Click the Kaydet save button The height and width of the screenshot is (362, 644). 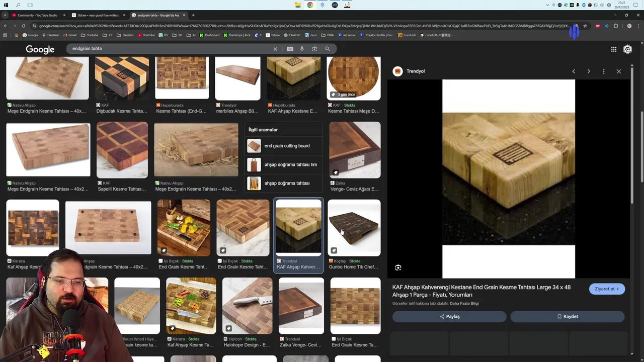click(x=568, y=317)
